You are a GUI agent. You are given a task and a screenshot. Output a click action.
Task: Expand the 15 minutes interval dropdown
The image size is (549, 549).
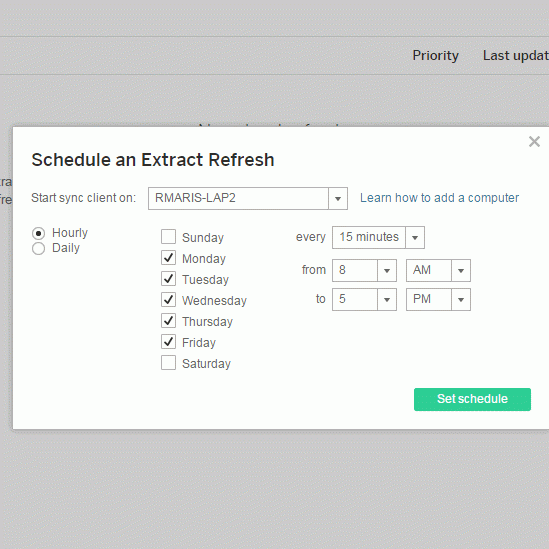378,237
